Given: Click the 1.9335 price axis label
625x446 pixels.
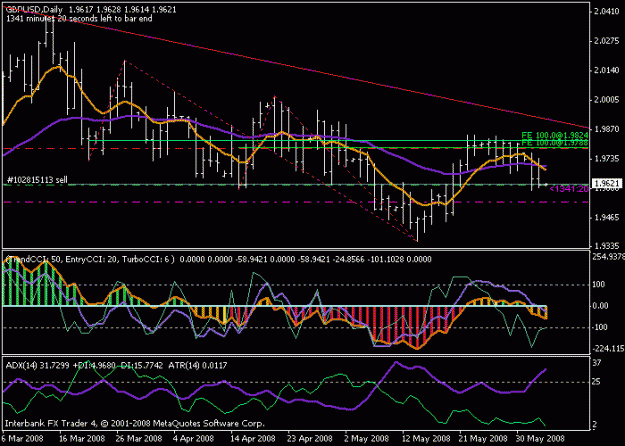Looking at the screenshot, I should pyautogui.click(x=606, y=246).
